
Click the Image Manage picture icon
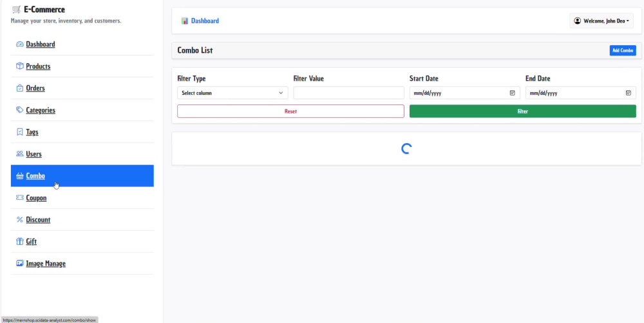point(20,264)
